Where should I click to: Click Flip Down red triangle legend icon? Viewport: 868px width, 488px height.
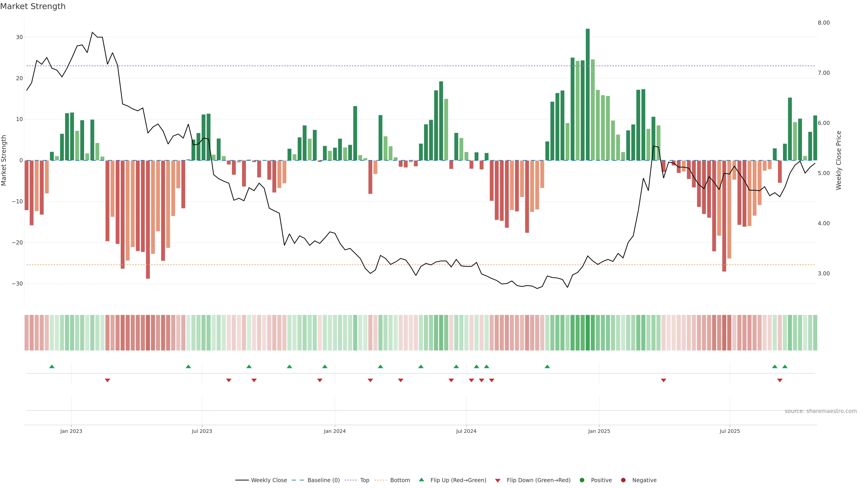coord(498,481)
